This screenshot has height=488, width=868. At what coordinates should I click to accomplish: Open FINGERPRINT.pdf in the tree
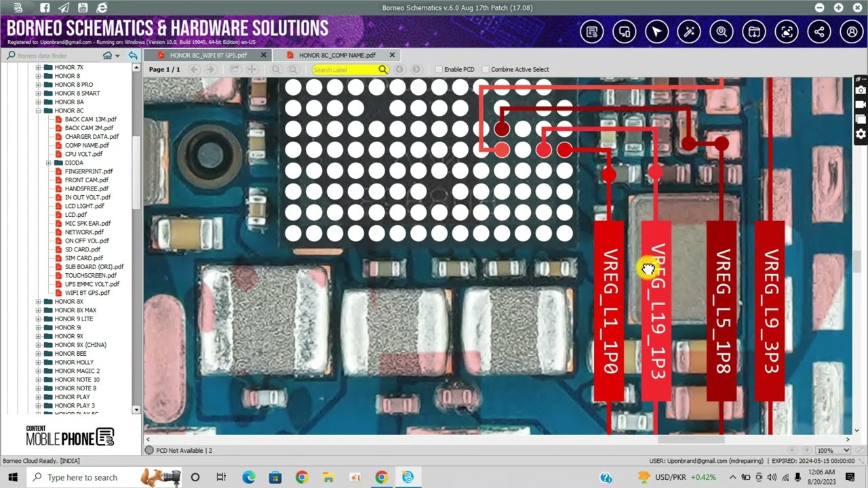(x=89, y=171)
